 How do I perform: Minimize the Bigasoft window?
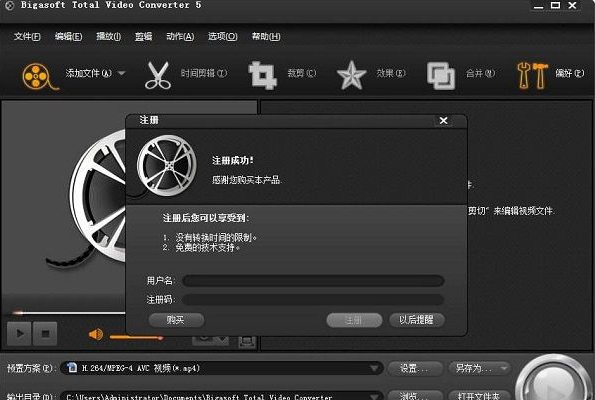click(538, 6)
